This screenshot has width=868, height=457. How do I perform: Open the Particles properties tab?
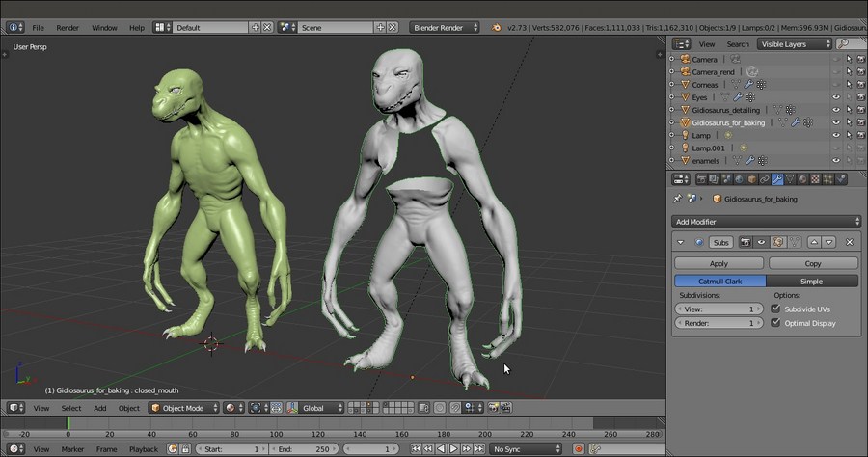click(x=828, y=179)
